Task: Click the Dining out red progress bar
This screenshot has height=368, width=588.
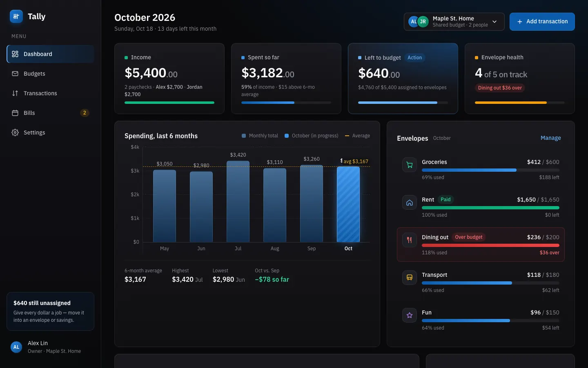Action: 490,245
